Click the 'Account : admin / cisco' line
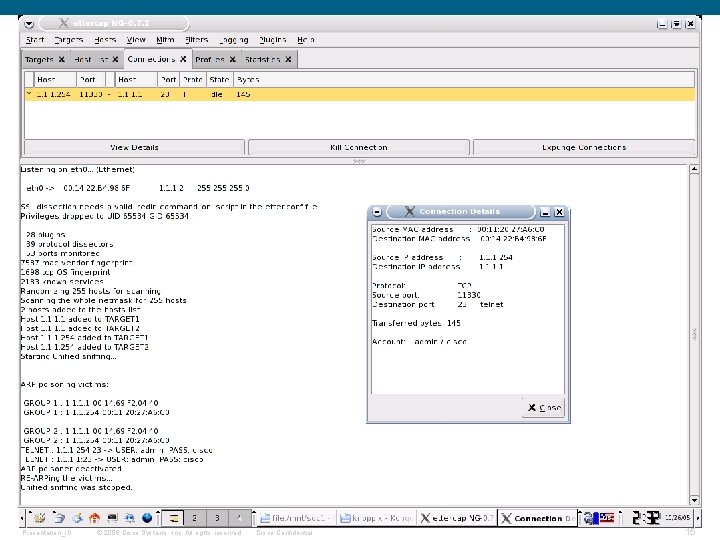The width and height of the screenshot is (720, 540). pyautogui.click(x=419, y=342)
